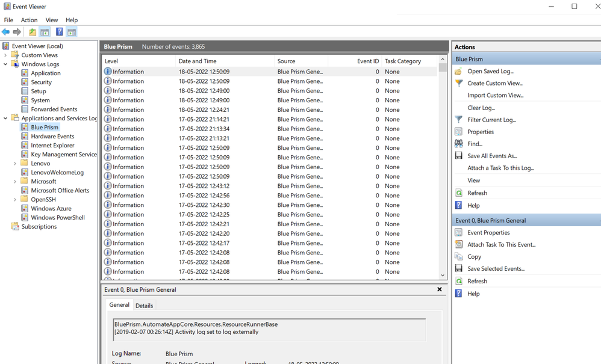Click Event Properties in the Actions pane
601x364 pixels.
(x=488, y=233)
